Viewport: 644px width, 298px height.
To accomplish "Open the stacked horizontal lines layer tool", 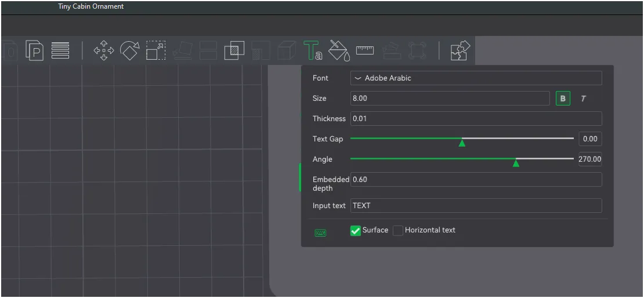I will 60,50.
